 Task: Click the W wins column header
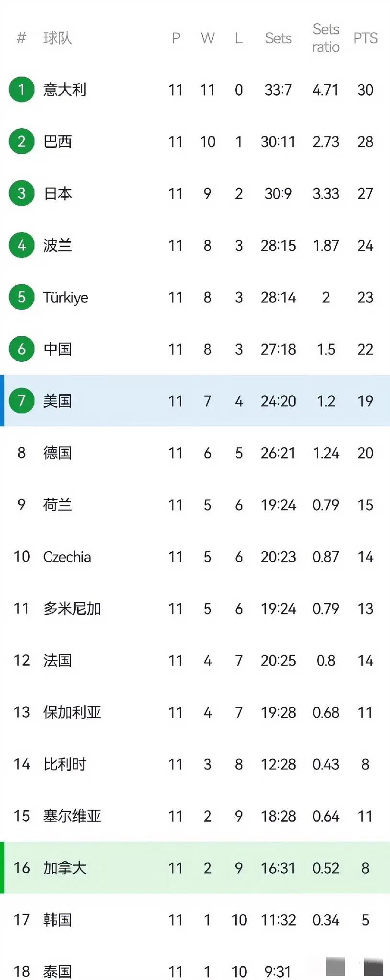pyautogui.click(x=207, y=38)
